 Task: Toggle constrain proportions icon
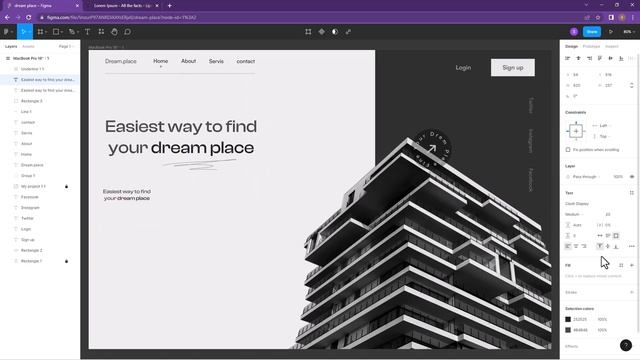coord(632,85)
